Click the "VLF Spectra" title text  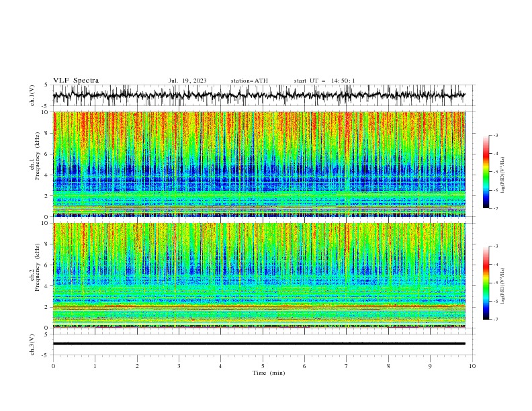pyautogui.click(x=76, y=81)
